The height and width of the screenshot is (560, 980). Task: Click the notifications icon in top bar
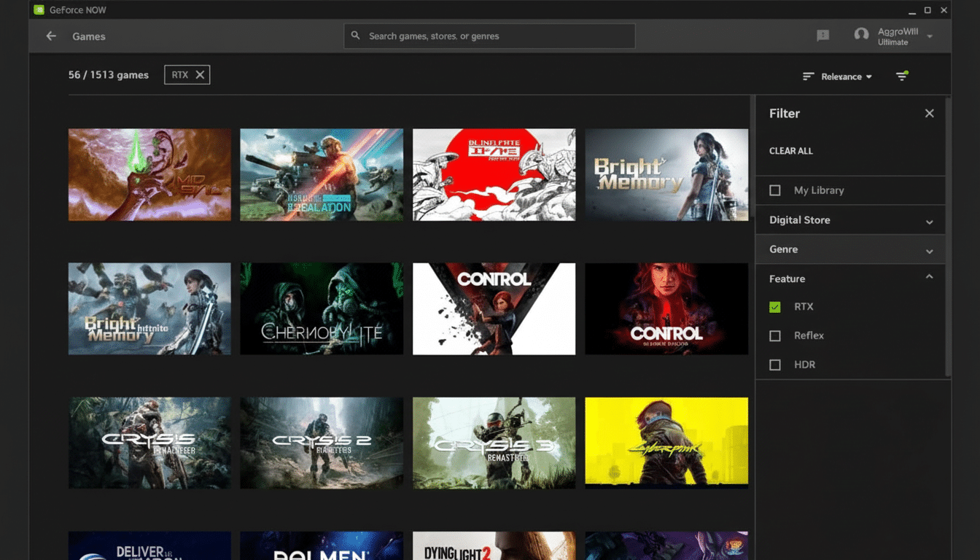822,34
